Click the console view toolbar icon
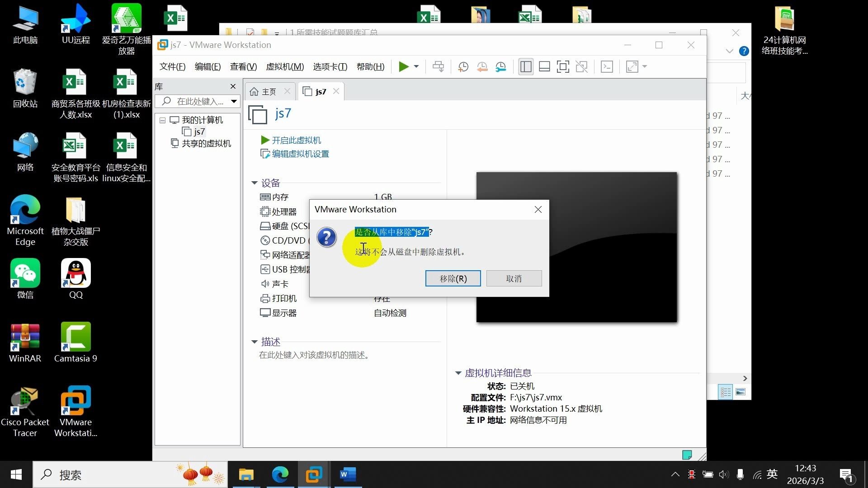This screenshot has height=488, width=868. [x=607, y=67]
